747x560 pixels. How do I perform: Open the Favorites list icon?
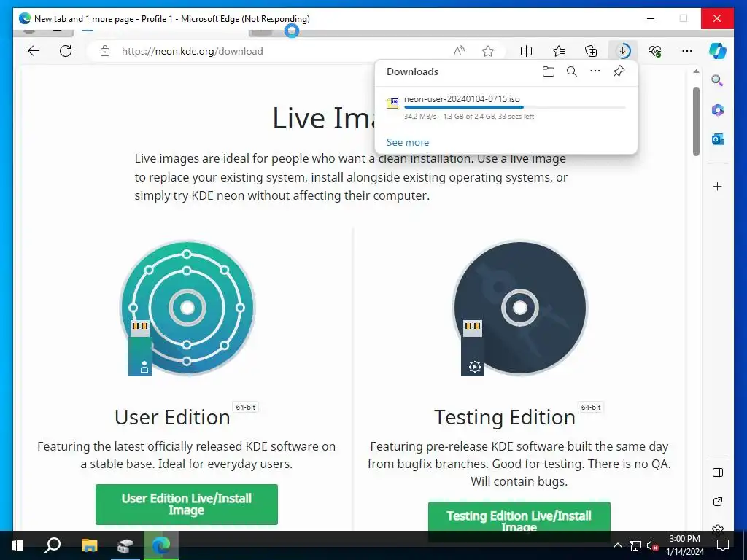(x=559, y=51)
